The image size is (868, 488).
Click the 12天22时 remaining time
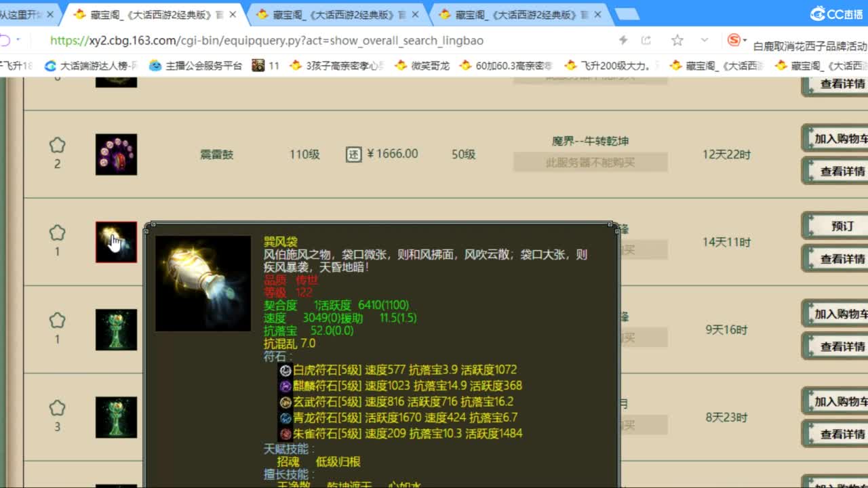point(727,155)
